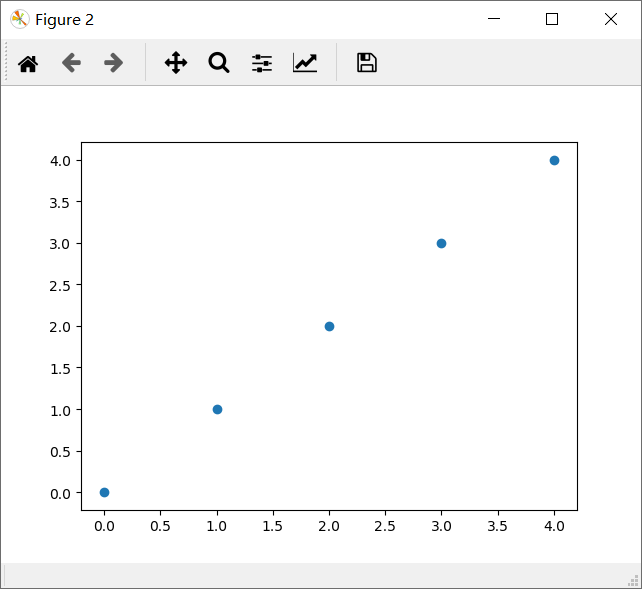Click the y-axis tick label 0.0
The width and height of the screenshot is (642, 589).
60,494
